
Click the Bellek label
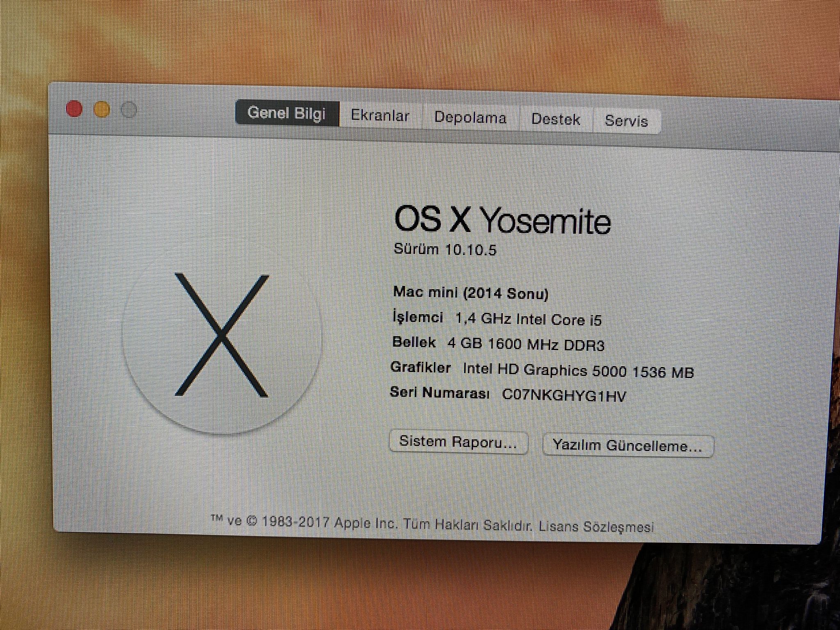[414, 342]
